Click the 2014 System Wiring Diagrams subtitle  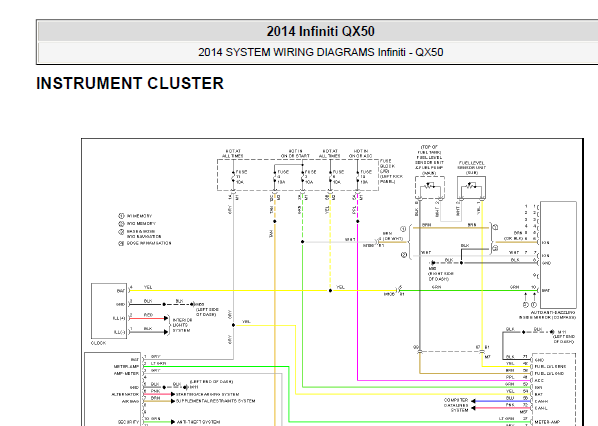(320, 52)
